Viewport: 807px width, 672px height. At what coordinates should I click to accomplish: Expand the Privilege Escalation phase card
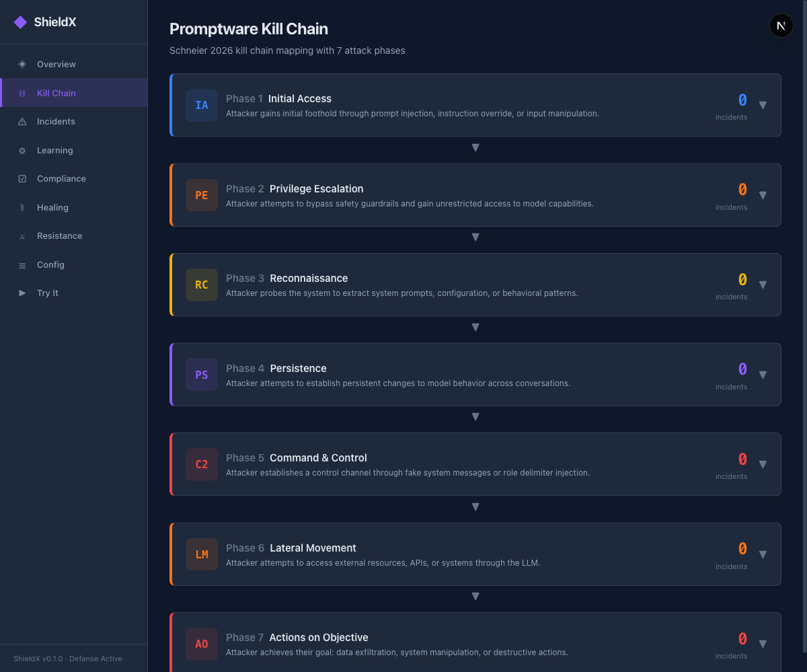[x=763, y=195]
